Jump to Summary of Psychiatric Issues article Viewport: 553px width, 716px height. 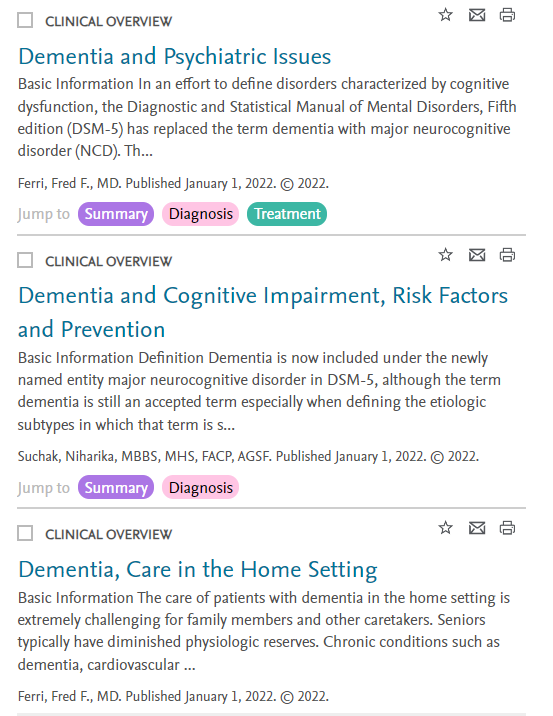116,214
